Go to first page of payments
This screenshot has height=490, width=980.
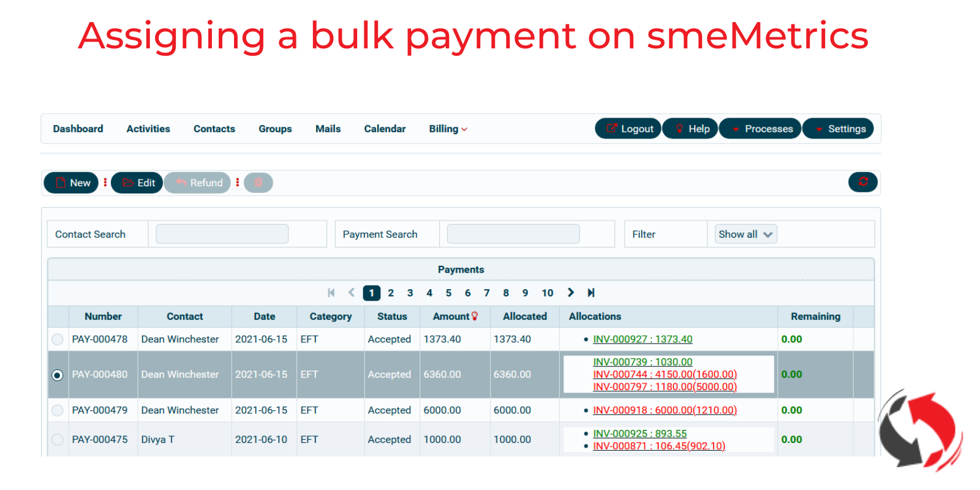coord(331,293)
